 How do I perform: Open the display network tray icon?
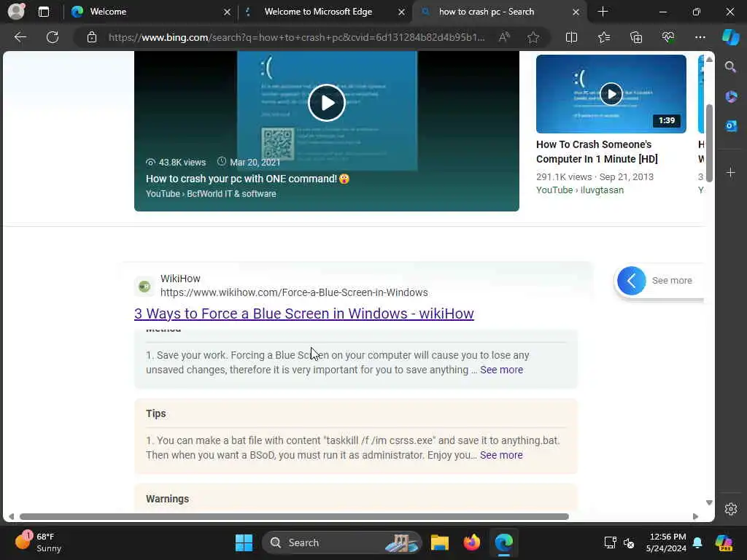pyautogui.click(x=610, y=542)
